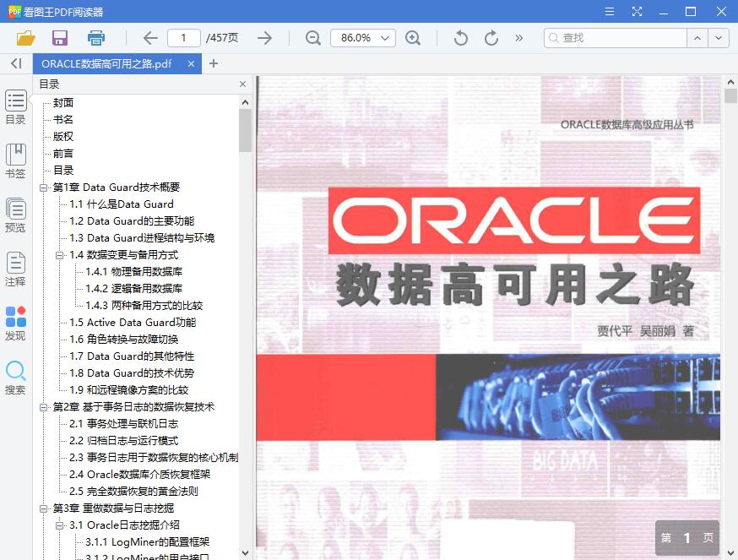The height and width of the screenshot is (560, 738).
Task: Open section 2.3 事务日志用于数据恢复的核心机制
Action: click(x=154, y=458)
